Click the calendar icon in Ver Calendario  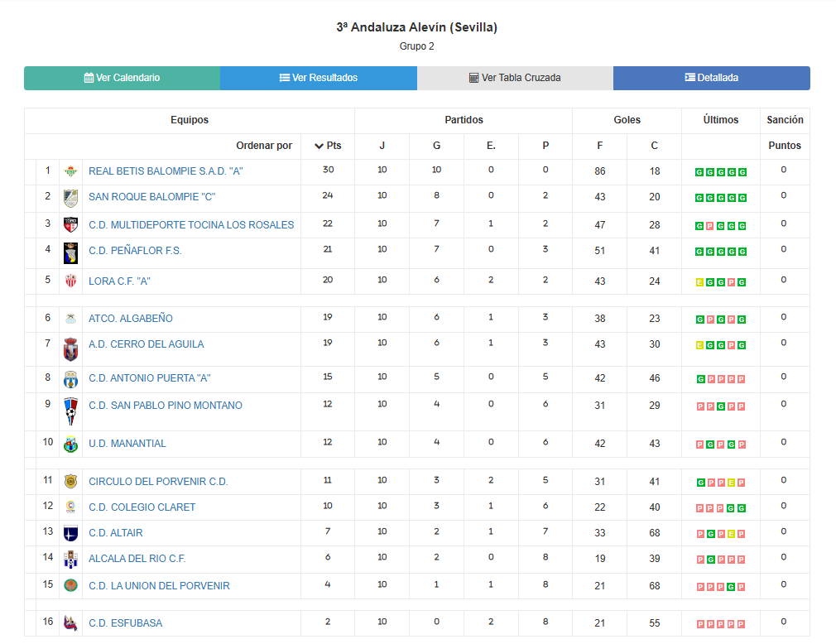(x=89, y=78)
